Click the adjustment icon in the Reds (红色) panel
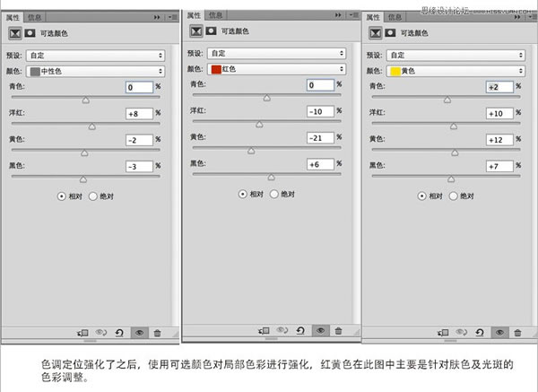The width and height of the screenshot is (538, 392). pyautogui.click(x=196, y=31)
